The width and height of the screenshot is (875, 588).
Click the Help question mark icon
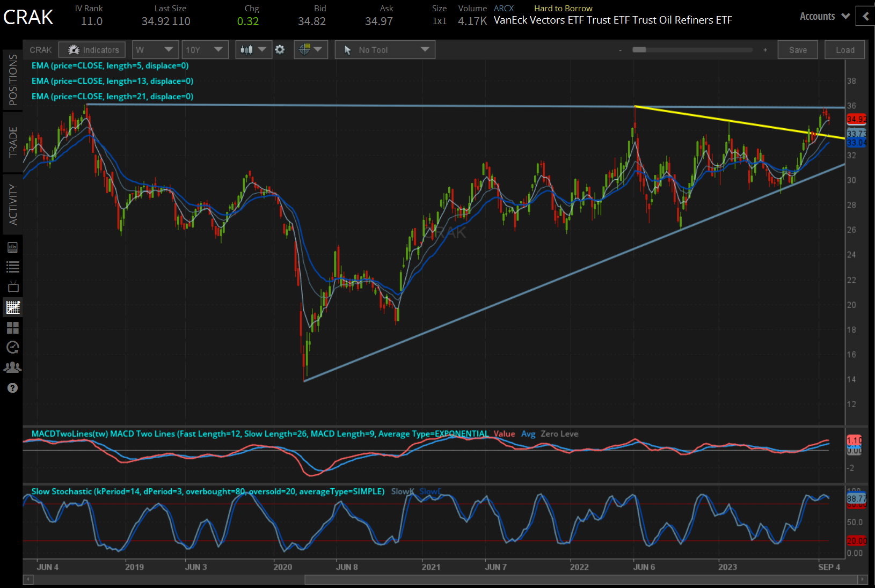(13, 387)
